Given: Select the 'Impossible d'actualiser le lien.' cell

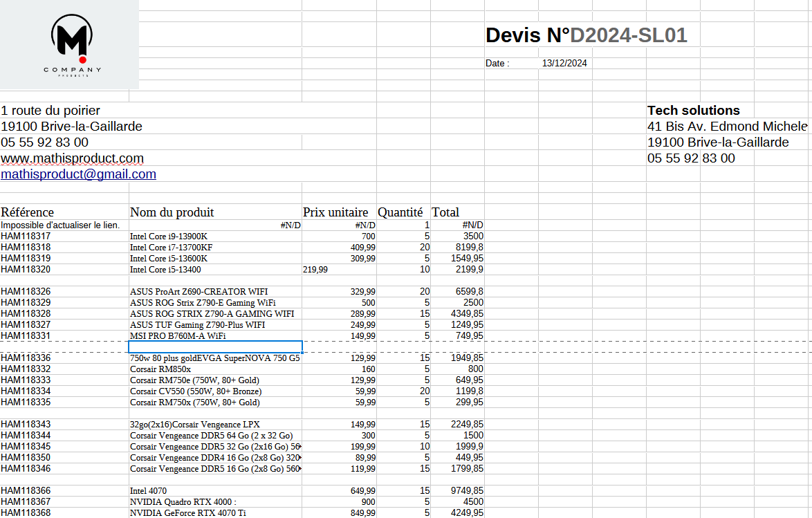Looking at the screenshot, I should click(61, 225).
